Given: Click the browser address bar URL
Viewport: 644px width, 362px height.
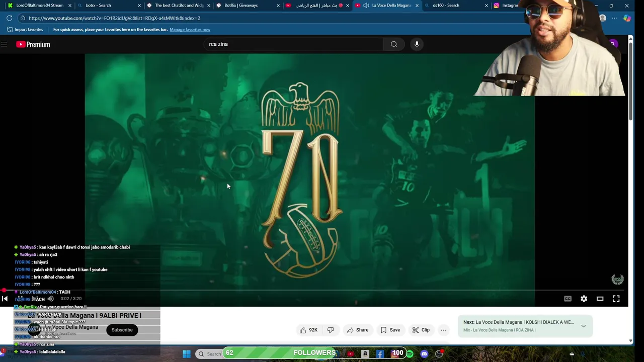Looking at the screenshot, I should click(114, 18).
